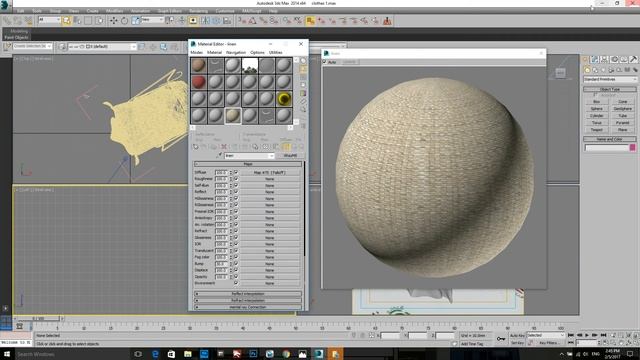Click the animation time slider

pos(38,318)
